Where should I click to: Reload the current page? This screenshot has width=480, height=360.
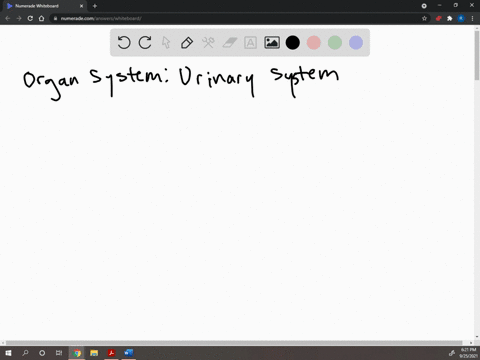pos(30,18)
